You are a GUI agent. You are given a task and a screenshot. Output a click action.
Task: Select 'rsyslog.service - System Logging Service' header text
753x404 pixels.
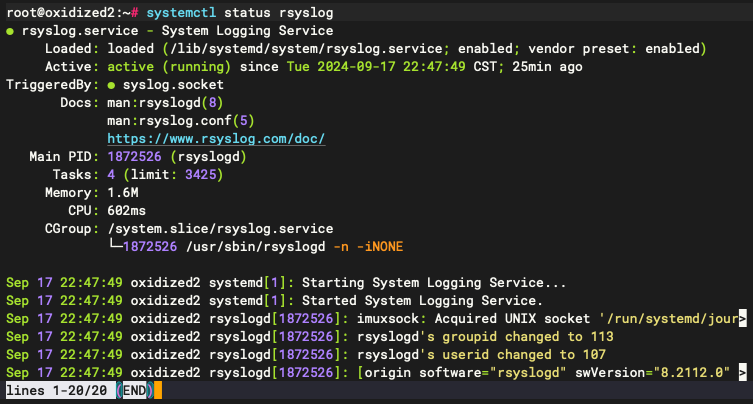pyautogui.click(x=177, y=31)
